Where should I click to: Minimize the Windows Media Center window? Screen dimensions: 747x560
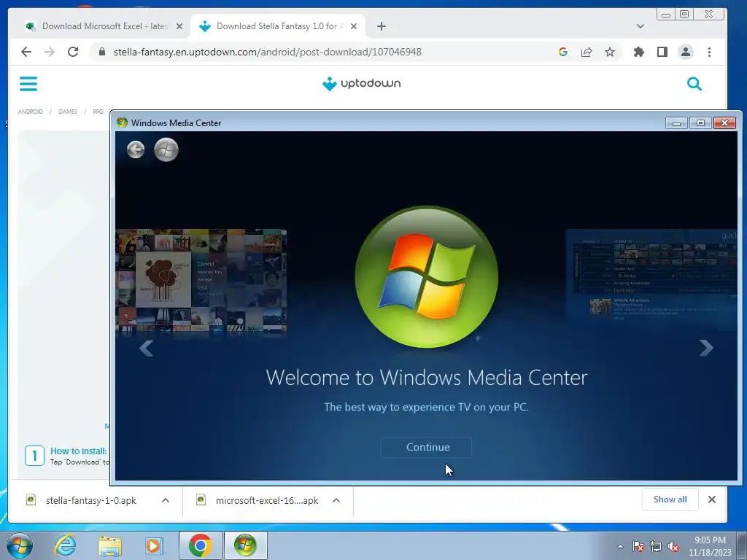[x=676, y=122]
